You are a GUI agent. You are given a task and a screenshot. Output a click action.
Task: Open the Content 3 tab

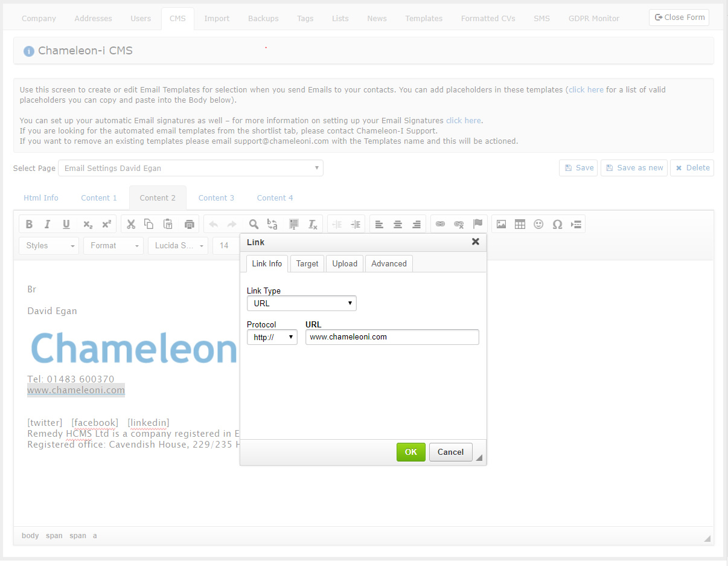(x=216, y=198)
